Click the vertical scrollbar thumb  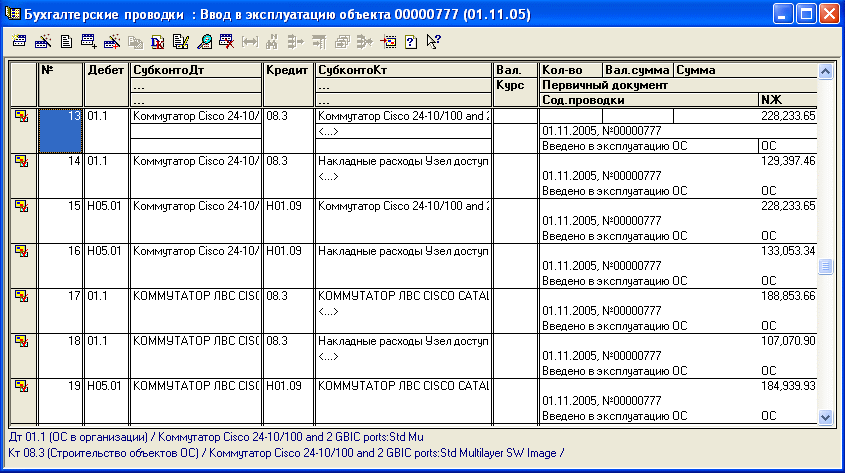click(x=825, y=267)
